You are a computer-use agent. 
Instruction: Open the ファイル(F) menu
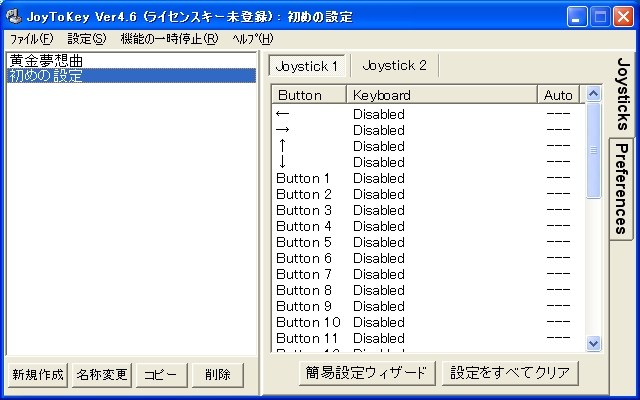click(31, 38)
